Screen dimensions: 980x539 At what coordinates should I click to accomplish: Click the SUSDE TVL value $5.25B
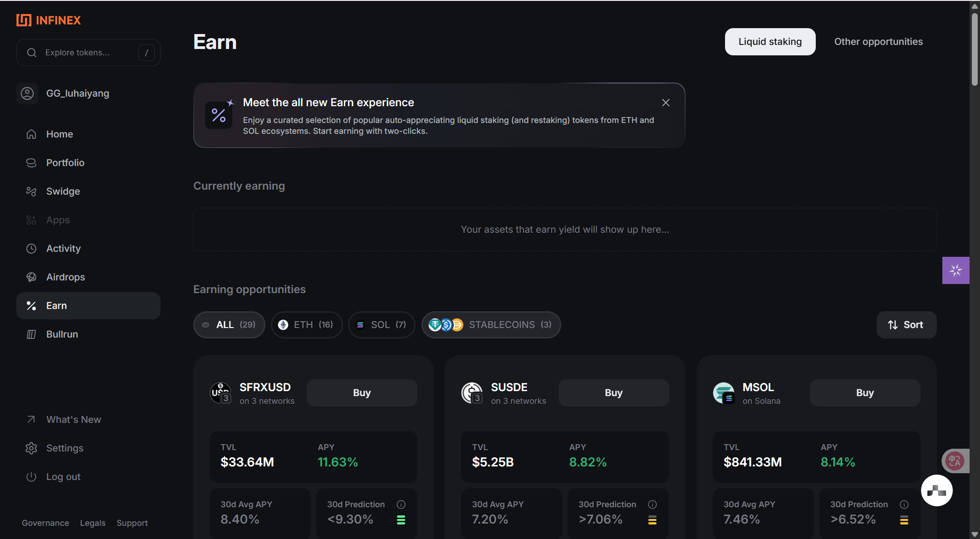point(493,462)
